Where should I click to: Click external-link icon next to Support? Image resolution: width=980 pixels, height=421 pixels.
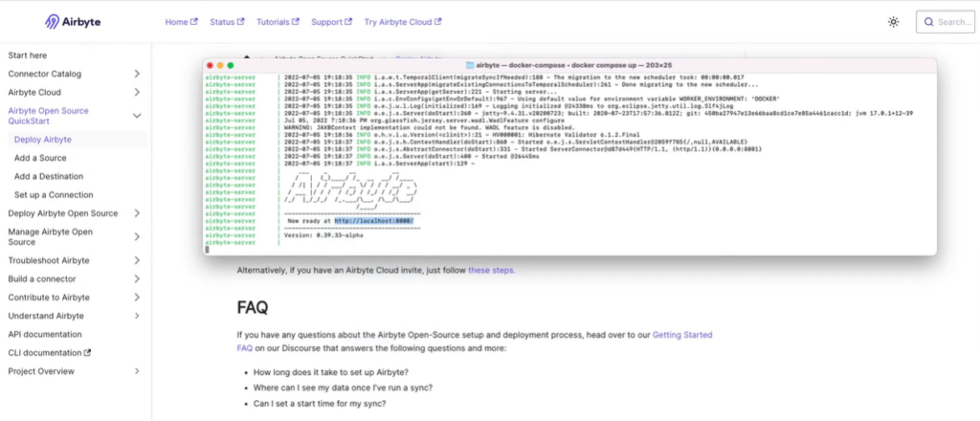[348, 21]
